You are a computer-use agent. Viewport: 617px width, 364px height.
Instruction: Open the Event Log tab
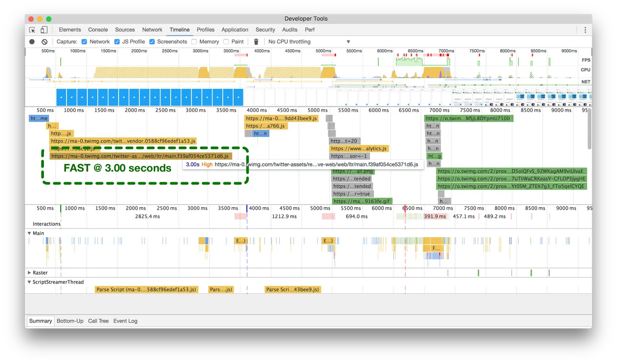125,321
